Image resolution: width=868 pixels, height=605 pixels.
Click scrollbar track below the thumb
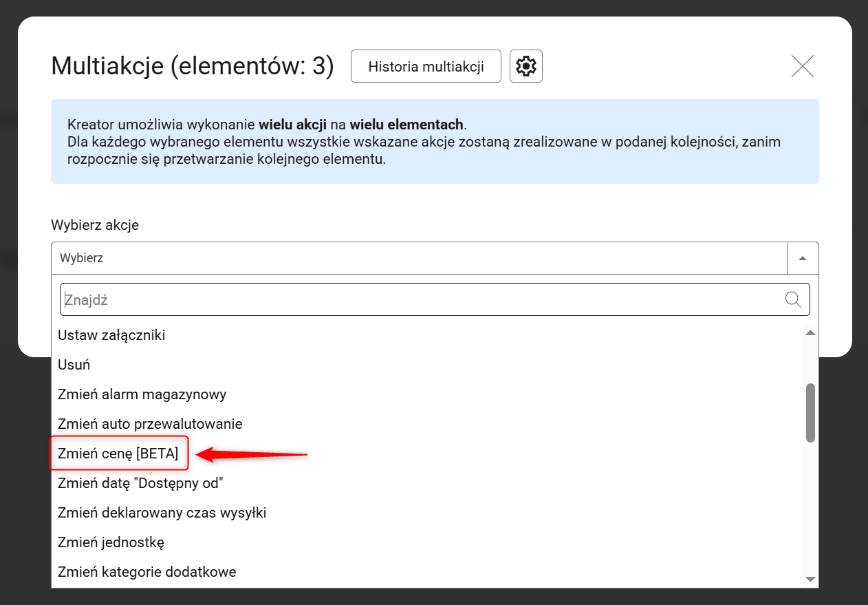click(x=810, y=509)
